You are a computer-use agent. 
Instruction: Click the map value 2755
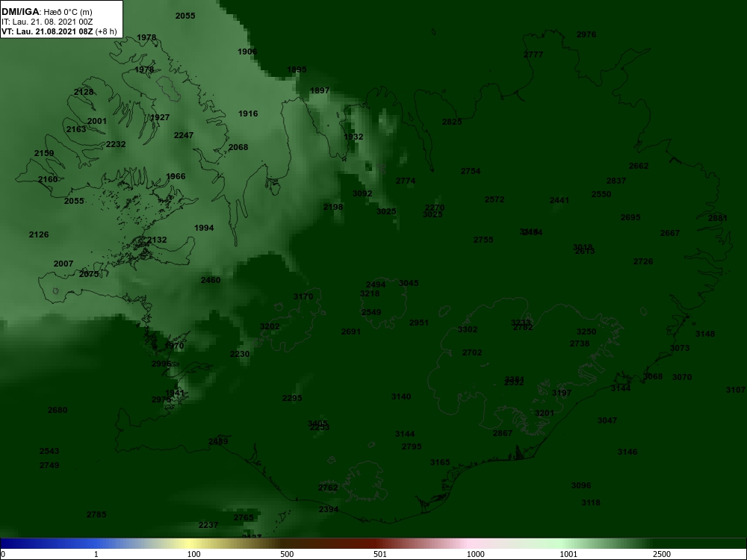click(483, 240)
